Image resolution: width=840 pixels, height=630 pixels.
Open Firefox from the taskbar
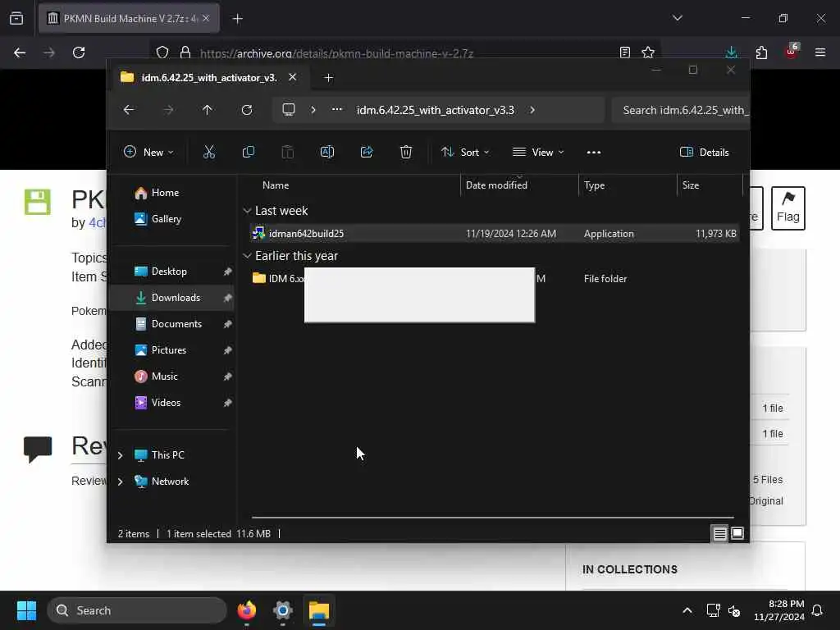(x=247, y=610)
